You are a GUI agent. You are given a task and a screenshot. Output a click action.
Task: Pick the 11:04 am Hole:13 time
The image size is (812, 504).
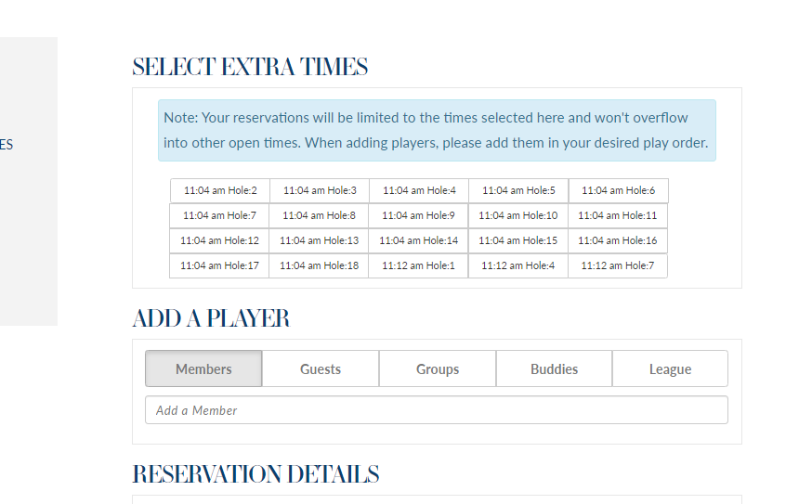(319, 240)
